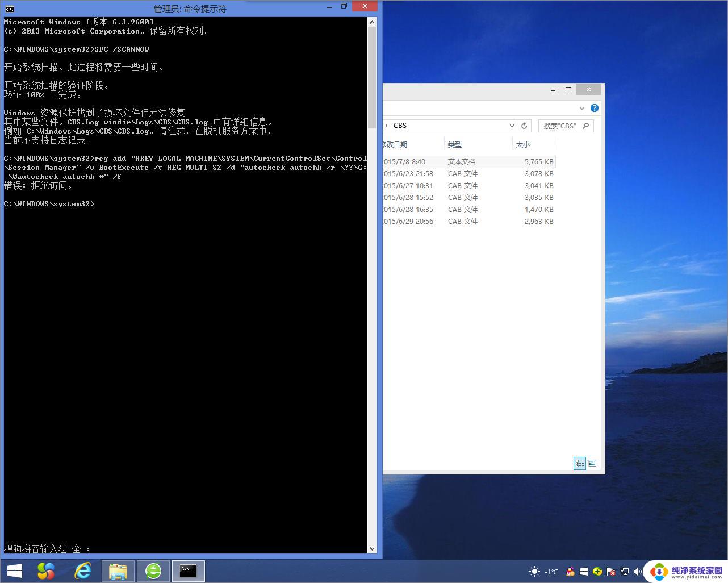This screenshot has height=583, width=728.
Task: Activate the Command Prompt taskbar button
Action: tap(188, 571)
